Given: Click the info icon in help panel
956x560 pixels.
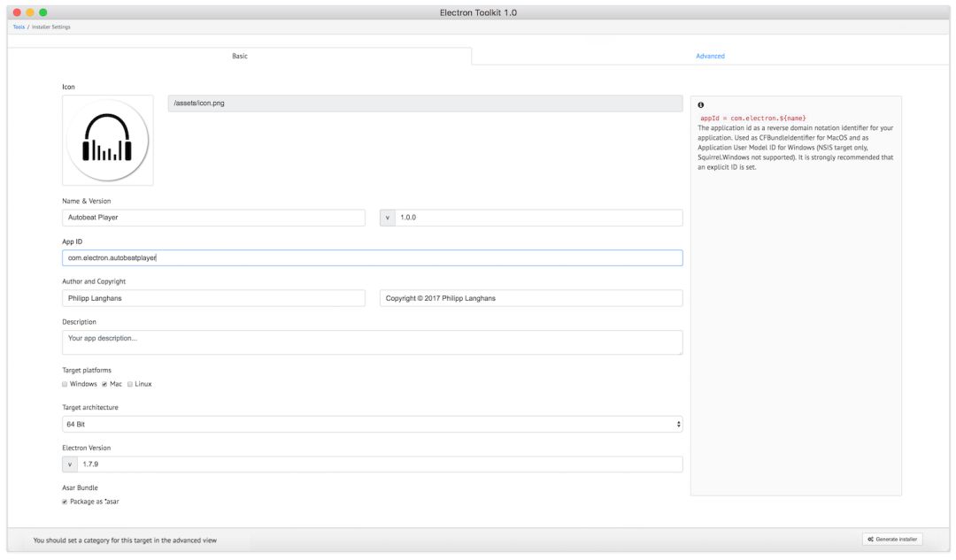Looking at the screenshot, I should [x=700, y=104].
